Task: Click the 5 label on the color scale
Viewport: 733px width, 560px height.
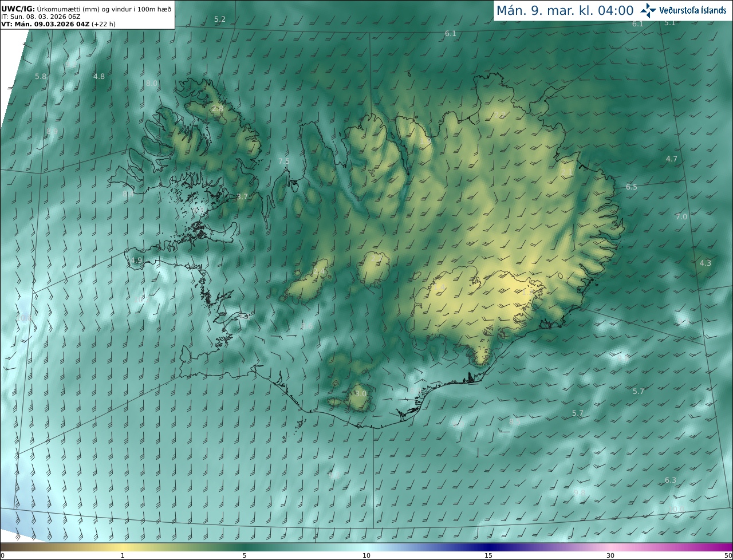Action: (x=245, y=556)
